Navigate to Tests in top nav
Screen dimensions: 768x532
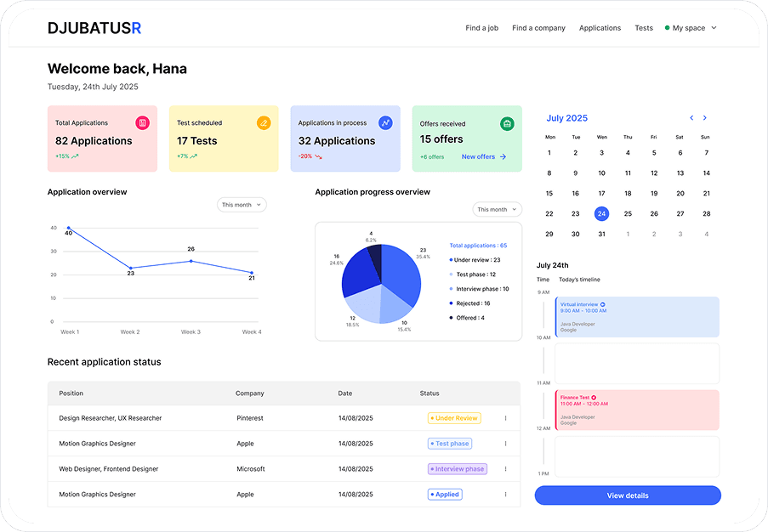coord(644,28)
